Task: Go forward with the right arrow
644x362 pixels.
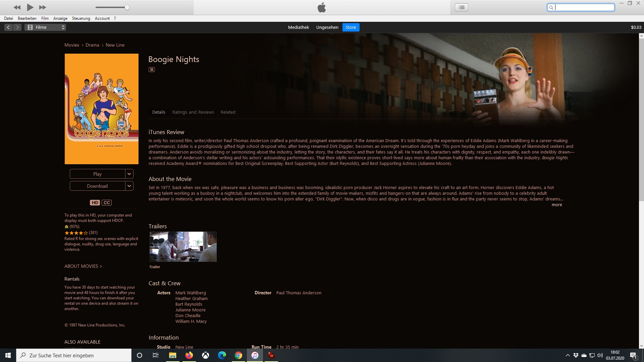Action: (x=18, y=27)
